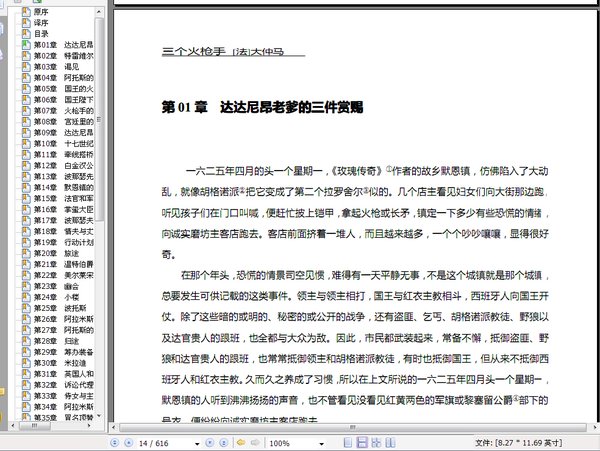Switch to single page layout
600x451 pixels.
tap(348, 443)
